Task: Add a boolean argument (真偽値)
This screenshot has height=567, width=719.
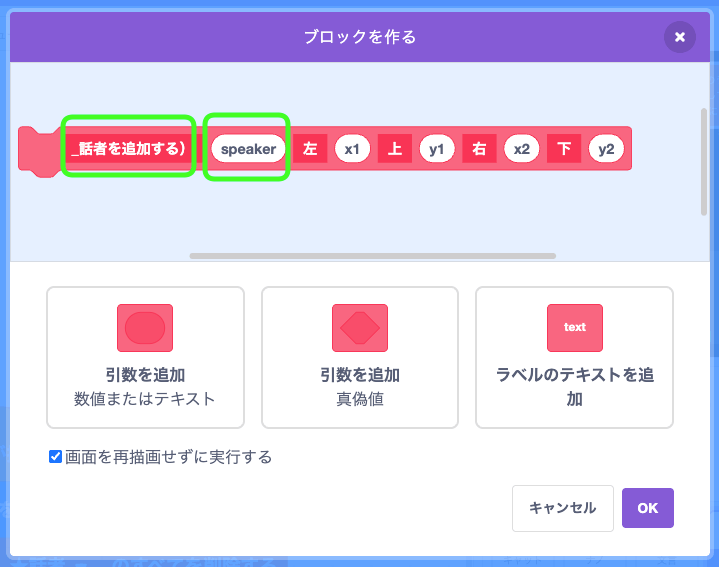Action: [x=359, y=357]
